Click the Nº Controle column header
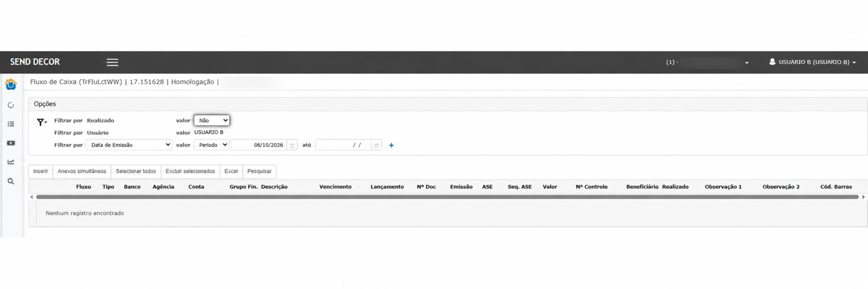The width and height of the screenshot is (868, 289). point(592,187)
